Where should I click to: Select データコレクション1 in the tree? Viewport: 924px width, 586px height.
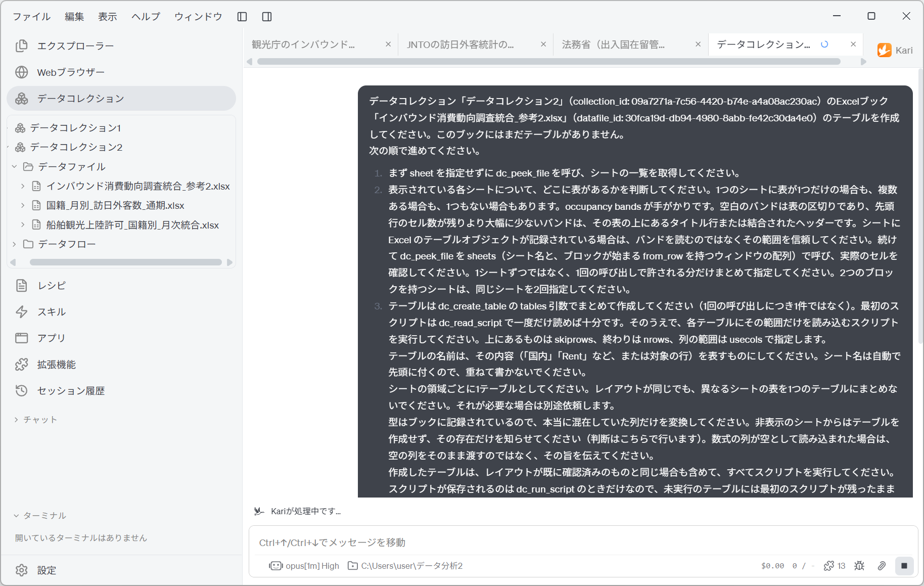pyautogui.click(x=75, y=128)
